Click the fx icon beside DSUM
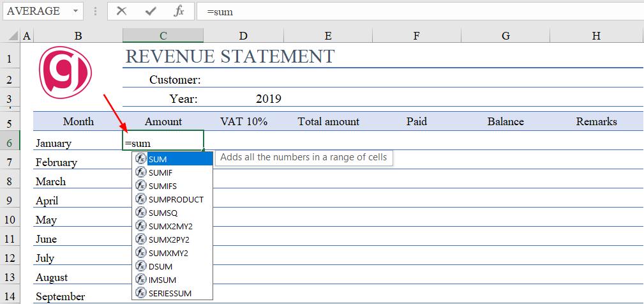The height and width of the screenshot is (304, 644). (x=141, y=266)
